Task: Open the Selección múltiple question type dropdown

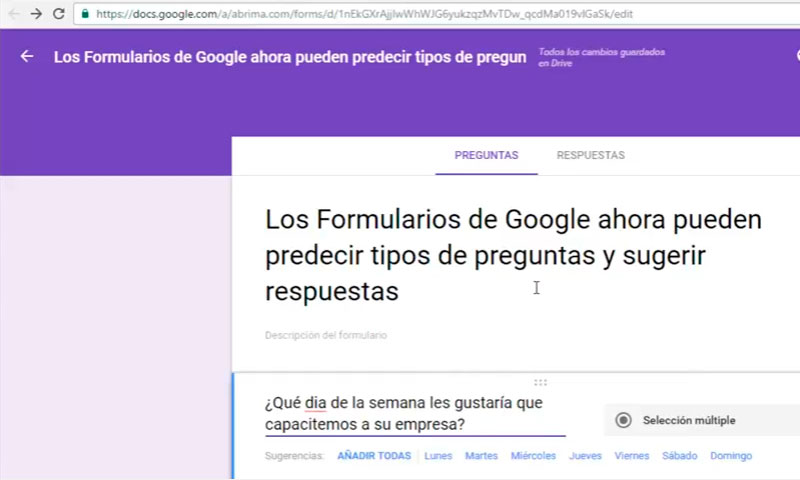Action: 702,420
